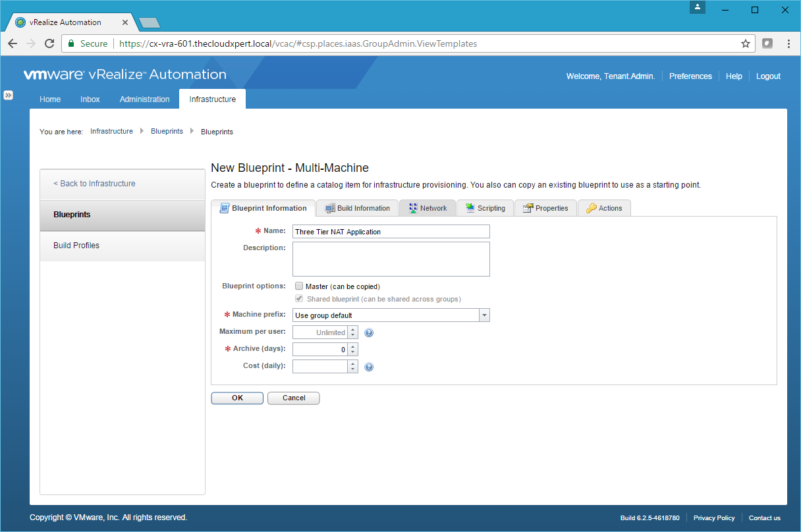Expand the left side panel arrow icon
801x532 pixels.
(x=8, y=95)
